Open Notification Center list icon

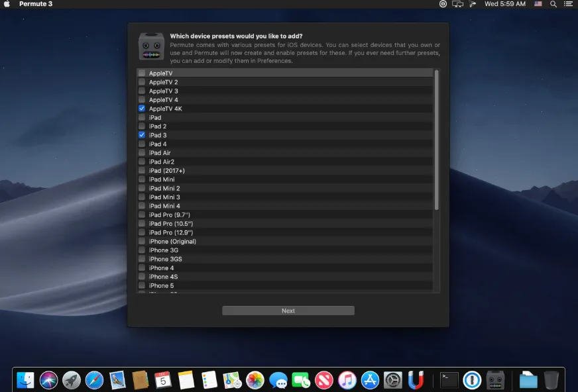point(569,4)
